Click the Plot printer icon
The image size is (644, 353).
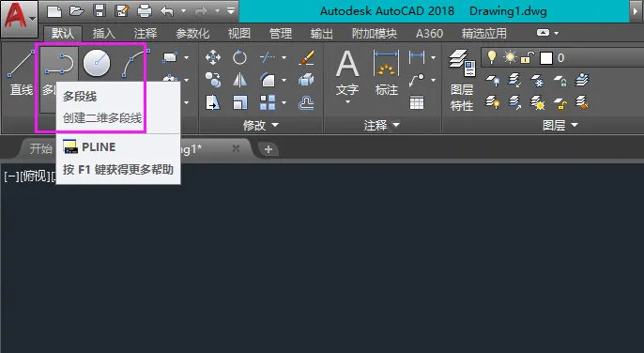[x=145, y=11]
